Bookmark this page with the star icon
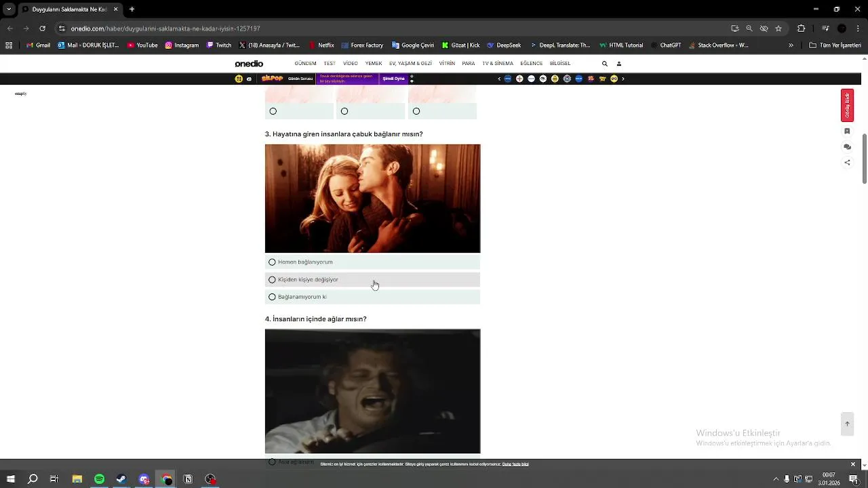This screenshot has height=488, width=868. 778,28
